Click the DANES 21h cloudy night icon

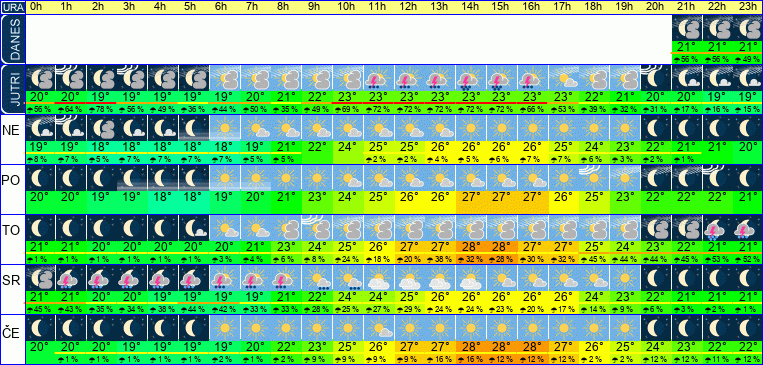tap(687, 28)
